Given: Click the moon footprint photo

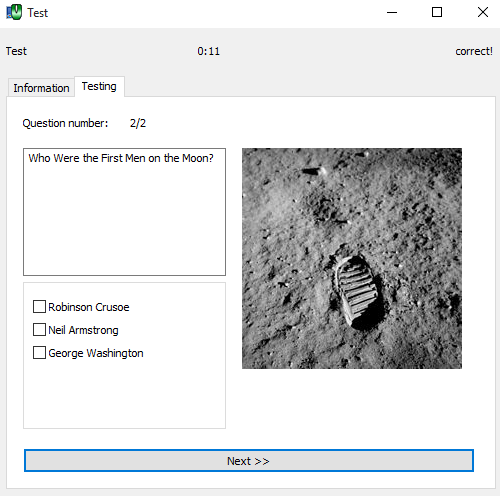Looking at the screenshot, I should pyautogui.click(x=352, y=258).
